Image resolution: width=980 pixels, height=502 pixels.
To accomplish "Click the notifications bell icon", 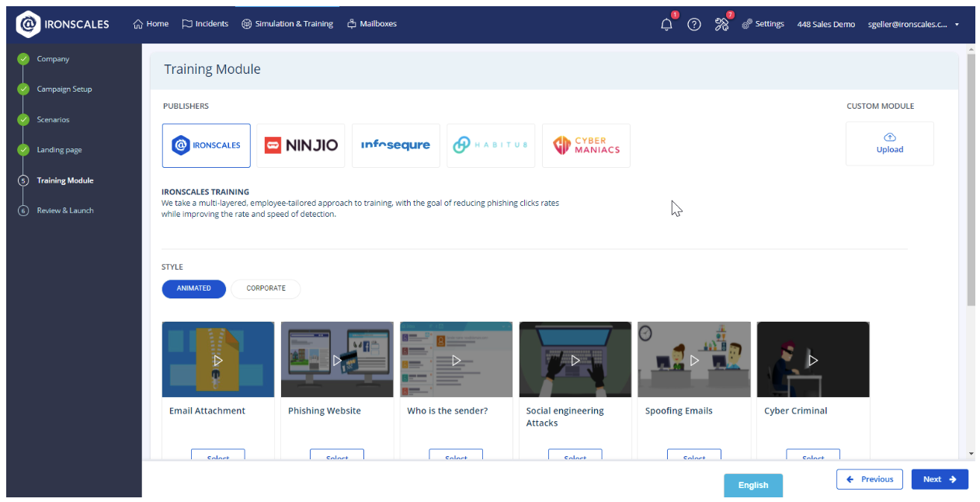I will 666,24.
